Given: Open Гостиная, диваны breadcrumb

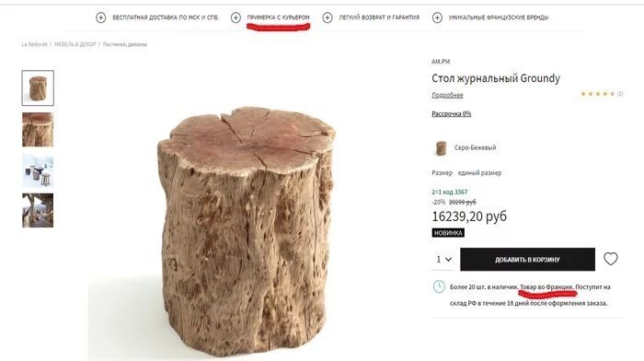Looking at the screenshot, I should pyautogui.click(x=125, y=44).
